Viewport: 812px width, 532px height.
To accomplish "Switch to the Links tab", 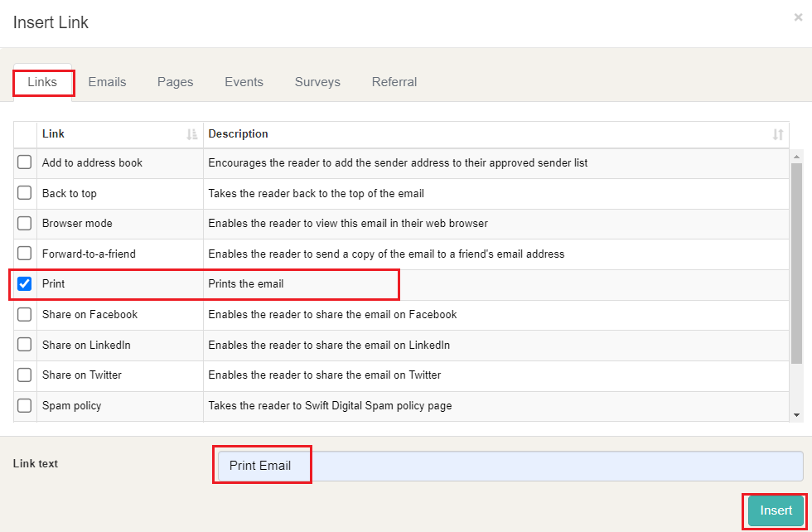I will 42,82.
